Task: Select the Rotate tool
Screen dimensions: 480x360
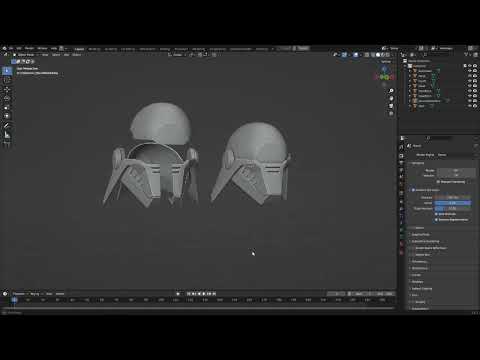Action: click(x=7, y=98)
